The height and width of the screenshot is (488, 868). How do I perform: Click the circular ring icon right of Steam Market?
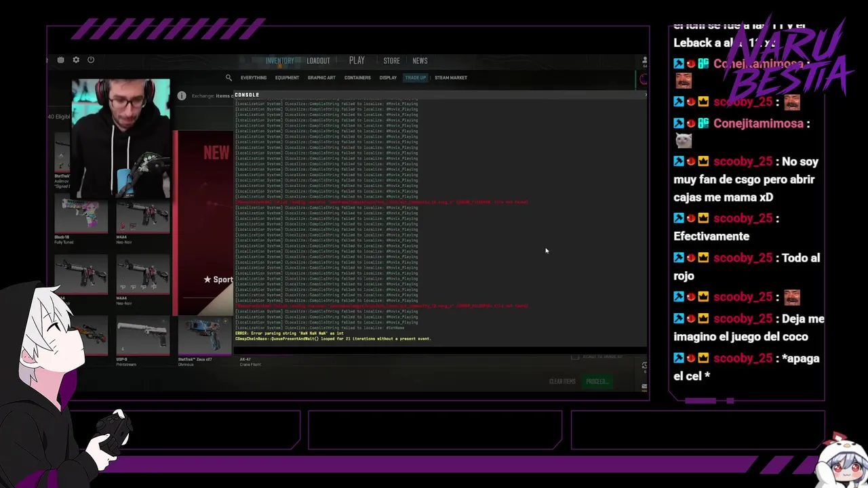[x=644, y=79]
